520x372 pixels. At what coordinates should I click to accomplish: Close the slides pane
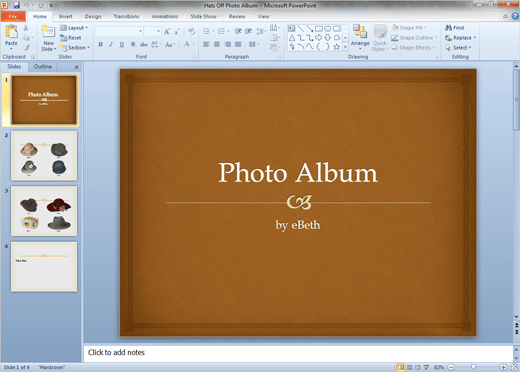tap(77, 67)
